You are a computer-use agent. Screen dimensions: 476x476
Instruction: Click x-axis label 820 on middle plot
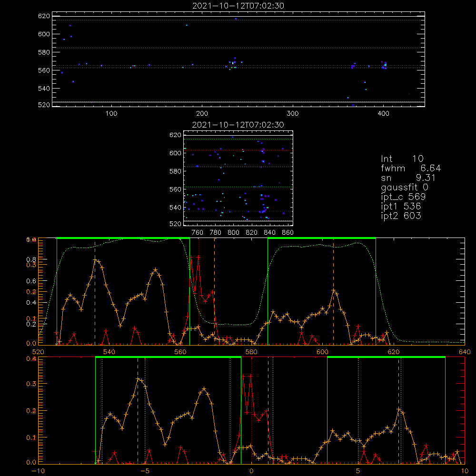(252, 233)
